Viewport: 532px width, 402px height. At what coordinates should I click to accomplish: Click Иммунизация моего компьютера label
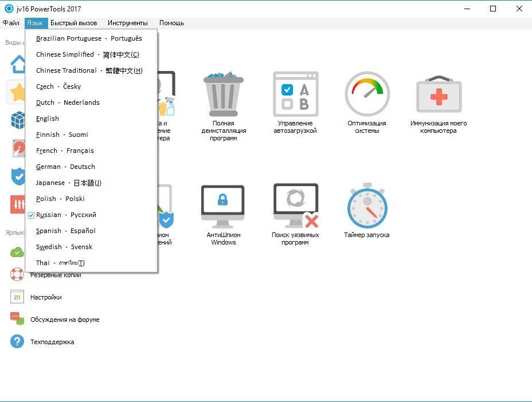point(439,127)
